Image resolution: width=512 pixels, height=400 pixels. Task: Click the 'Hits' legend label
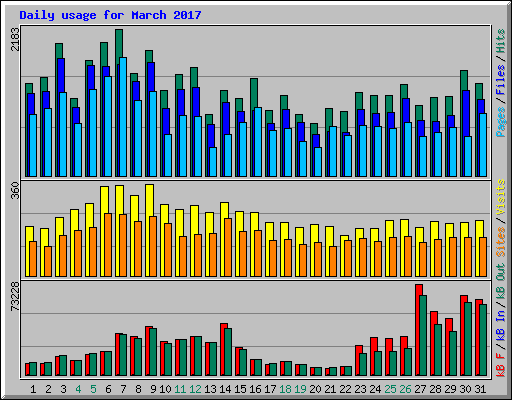tap(501, 41)
